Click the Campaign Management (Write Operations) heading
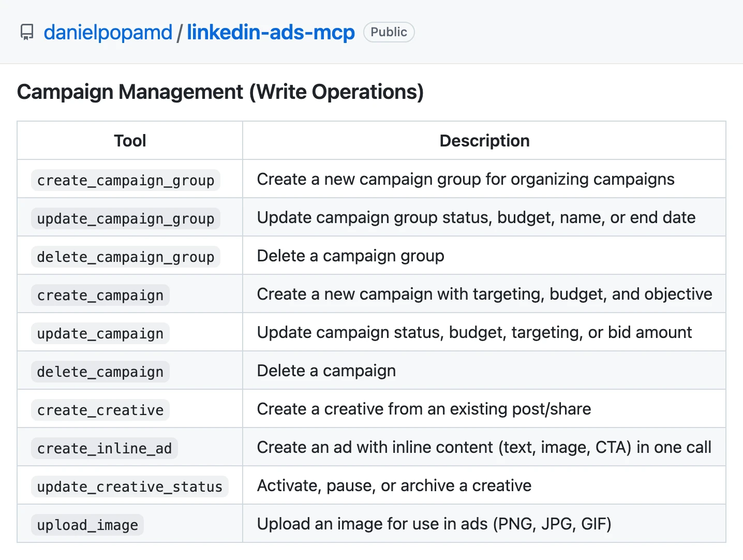 point(220,92)
